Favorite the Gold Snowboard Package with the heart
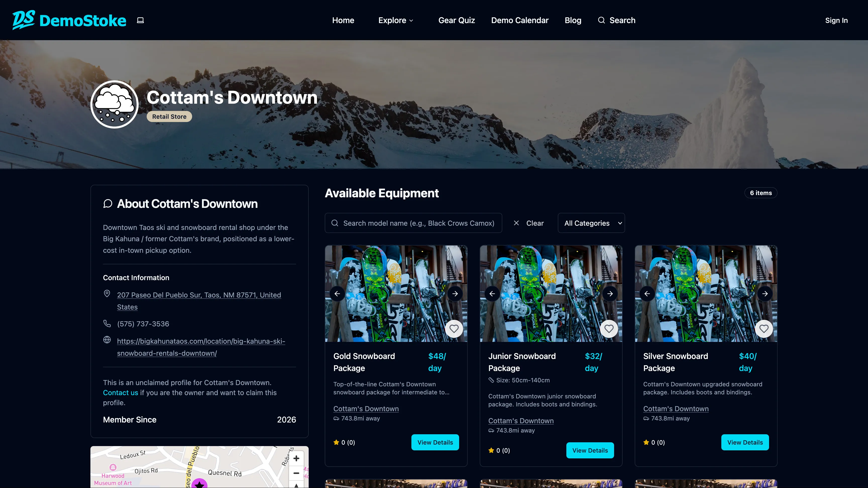The height and width of the screenshot is (488, 868). 454,329
